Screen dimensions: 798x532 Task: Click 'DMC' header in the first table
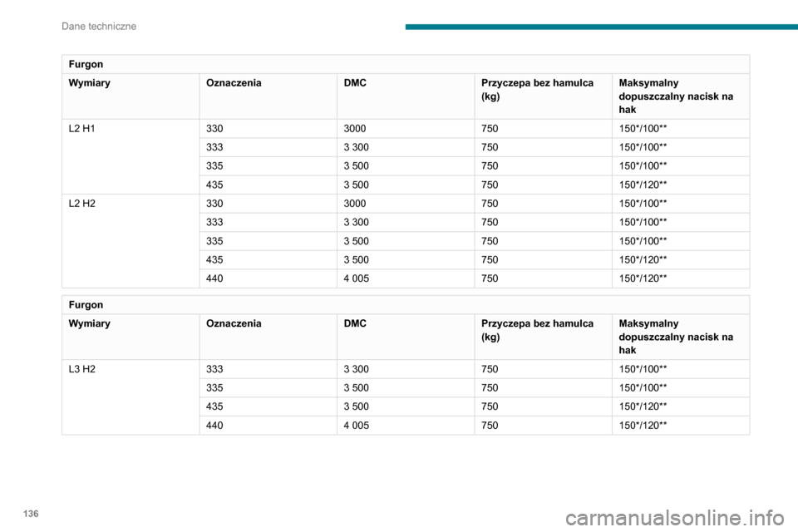(x=355, y=84)
